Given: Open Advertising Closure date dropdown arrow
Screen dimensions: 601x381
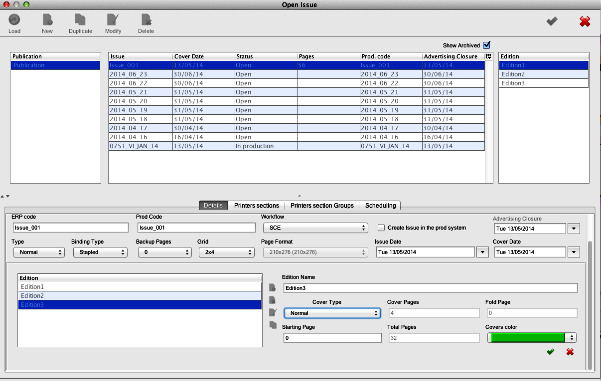Looking at the screenshot, I should 574,228.
